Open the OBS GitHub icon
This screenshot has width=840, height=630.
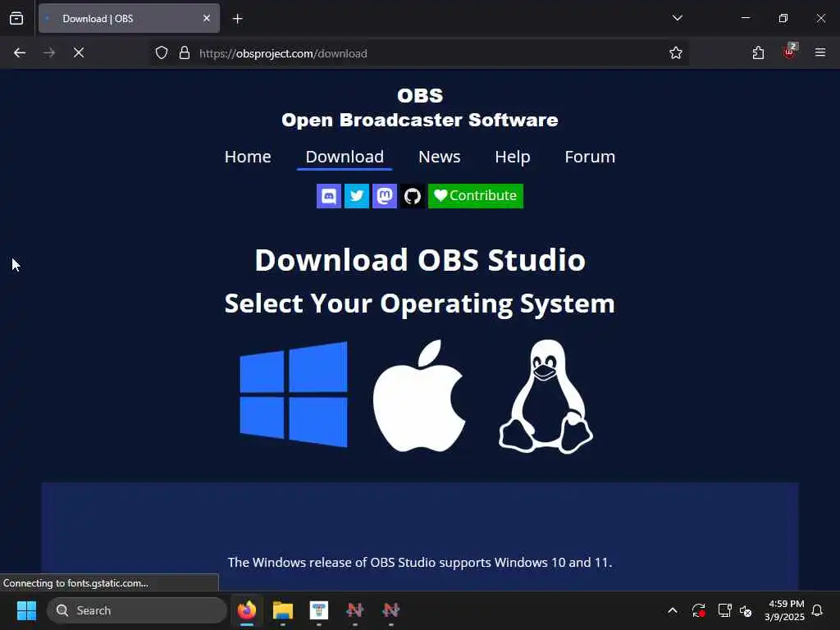[413, 196]
